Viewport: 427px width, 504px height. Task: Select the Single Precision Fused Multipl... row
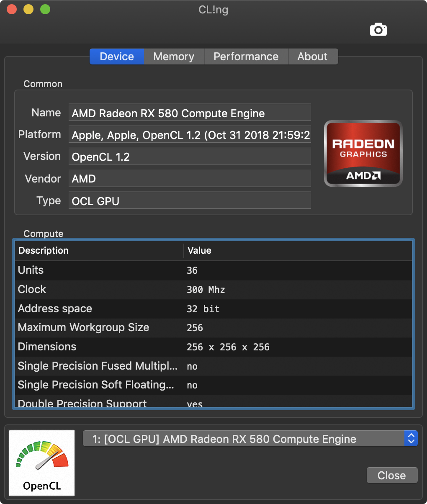coord(213,366)
